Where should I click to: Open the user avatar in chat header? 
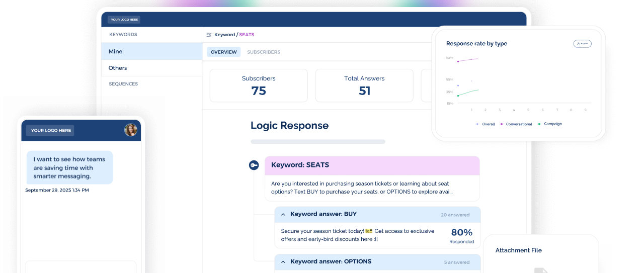[131, 130]
